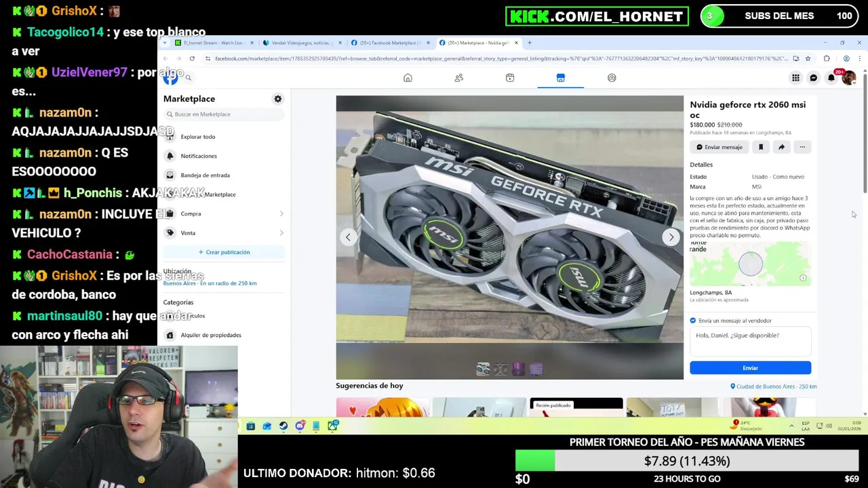Close the active Nvidia Marketplace tab
This screenshot has width=868, height=488.
tap(516, 43)
